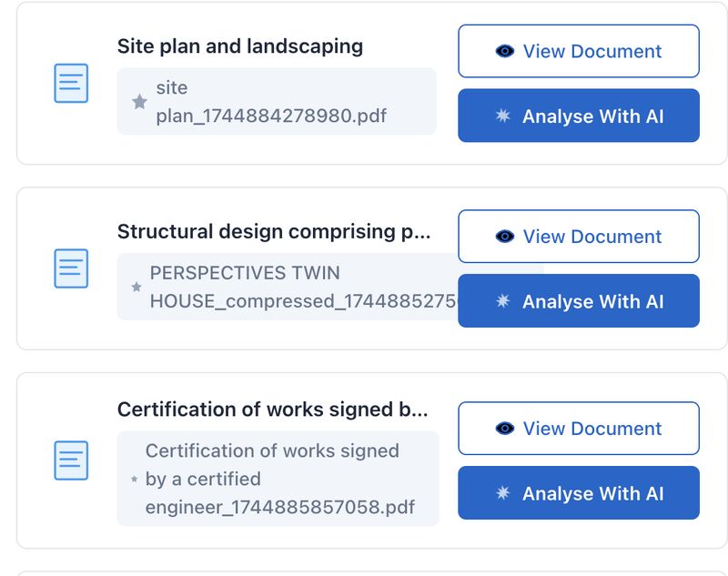Click the star beside PERSPECTIVES TWIN HOUSE file
728x576 pixels.
[136, 287]
